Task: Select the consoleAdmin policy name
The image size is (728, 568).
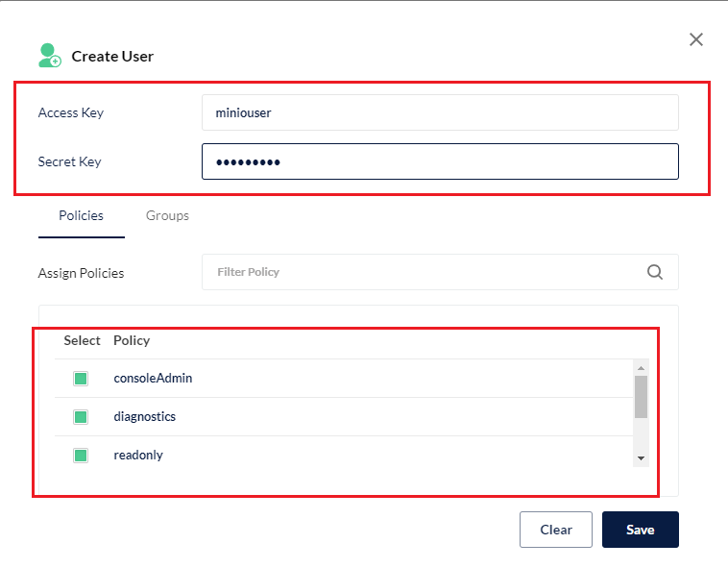Action: point(153,379)
